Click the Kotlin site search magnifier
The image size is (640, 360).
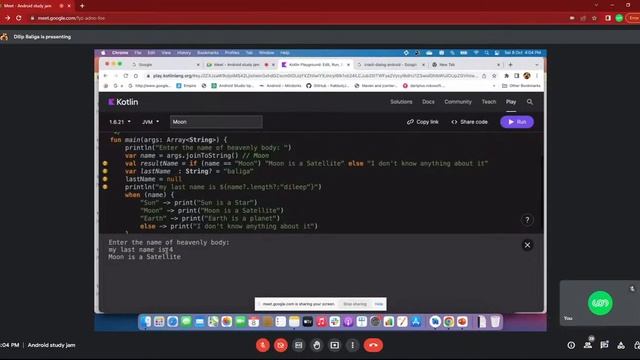[530, 102]
